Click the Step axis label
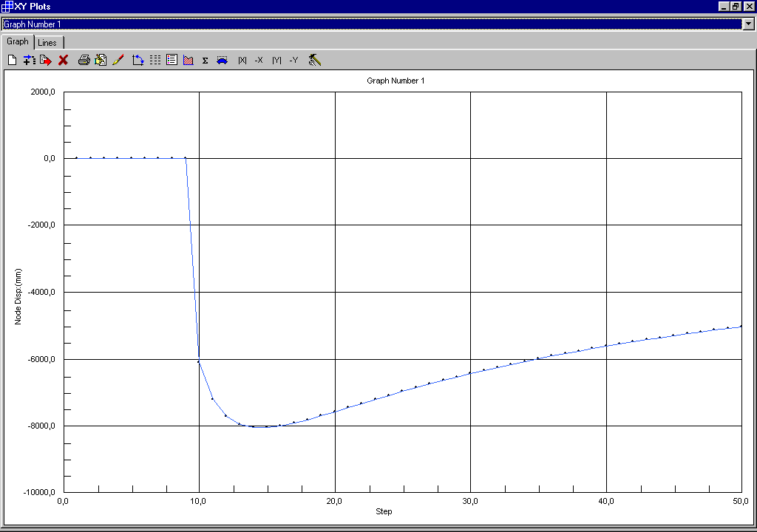The width and height of the screenshot is (757, 532). pyautogui.click(x=384, y=511)
